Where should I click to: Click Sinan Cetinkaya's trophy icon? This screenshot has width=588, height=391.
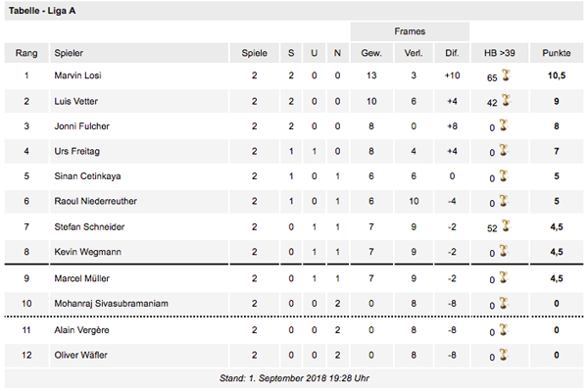click(x=504, y=175)
